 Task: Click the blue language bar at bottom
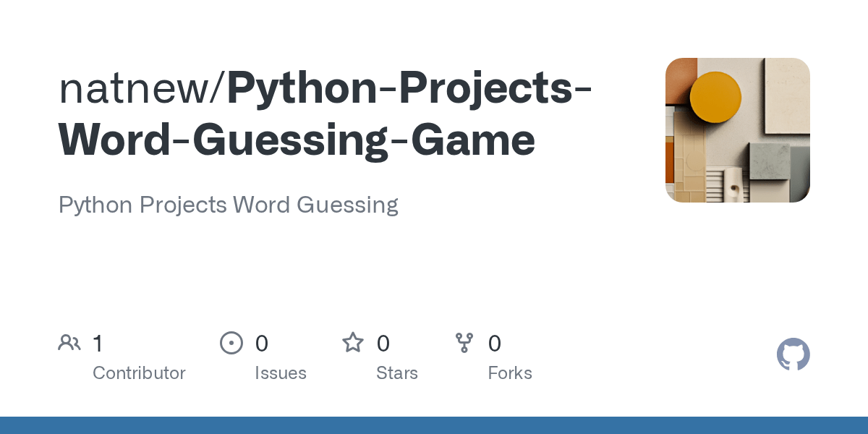(434, 425)
